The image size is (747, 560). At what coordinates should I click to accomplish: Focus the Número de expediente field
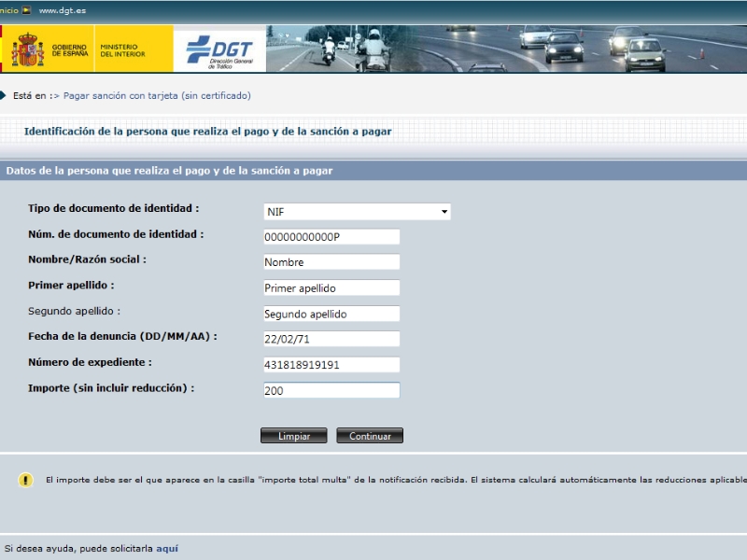[x=331, y=365]
